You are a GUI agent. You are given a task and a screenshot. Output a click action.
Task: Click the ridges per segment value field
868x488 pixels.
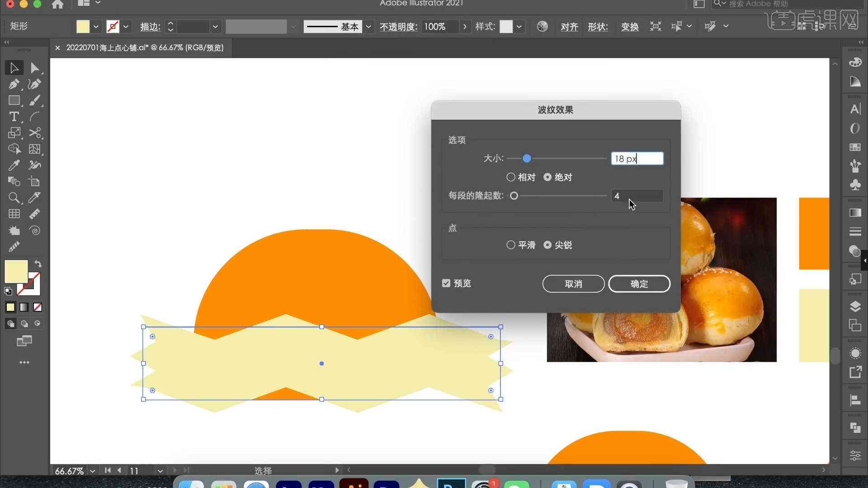(x=637, y=196)
